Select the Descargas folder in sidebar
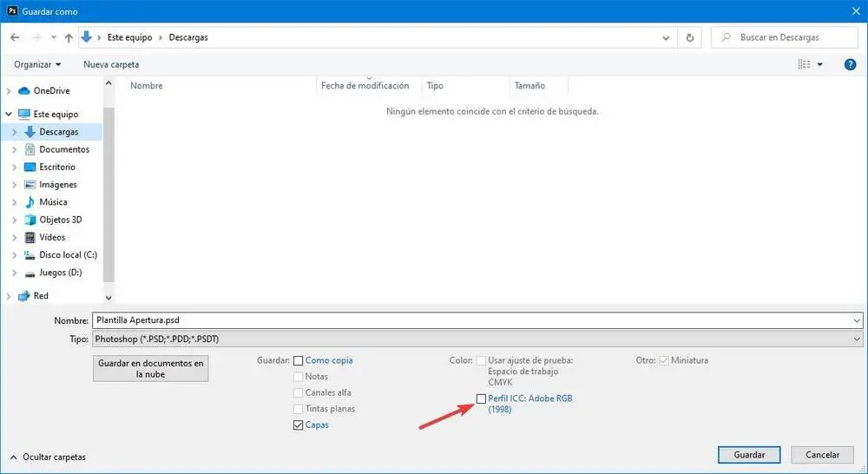Viewport: 868px width, 474px height. [x=59, y=132]
